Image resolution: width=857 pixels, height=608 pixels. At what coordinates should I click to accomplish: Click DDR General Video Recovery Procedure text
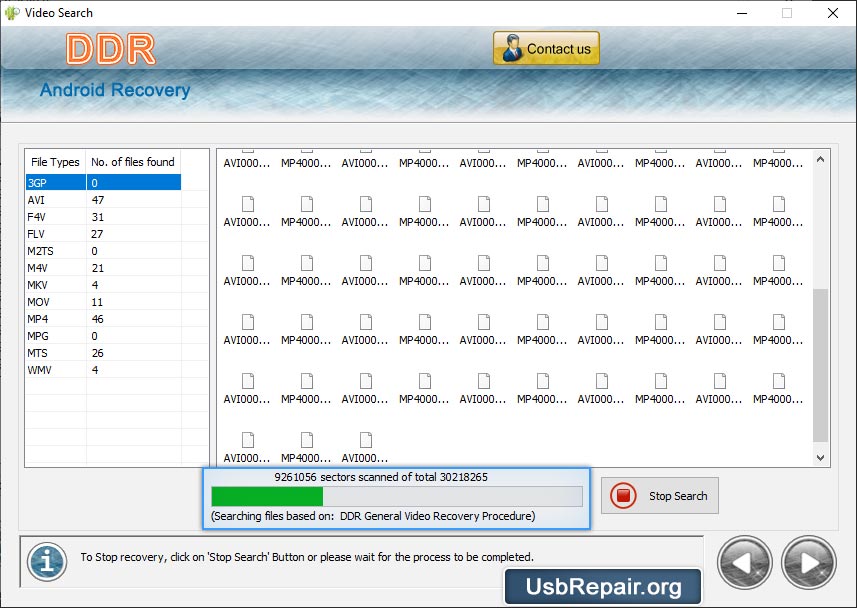[437, 516]
